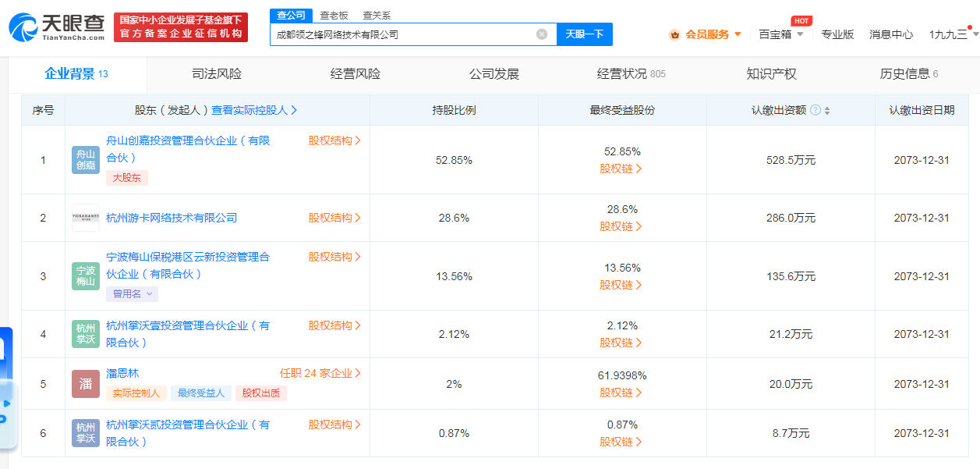Click the 大股东 tag
Image resolution: width=980 pixels, height=469 pixels.
[x=127, y=178]
